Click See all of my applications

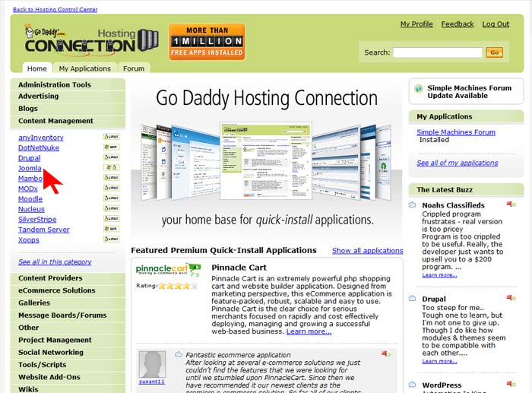tap(458, 163)
